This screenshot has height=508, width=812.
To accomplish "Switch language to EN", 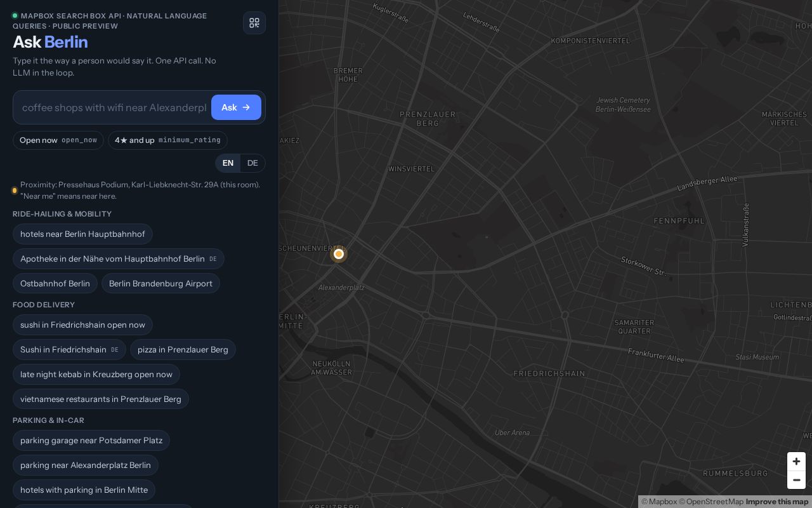I will coord(228,163).
